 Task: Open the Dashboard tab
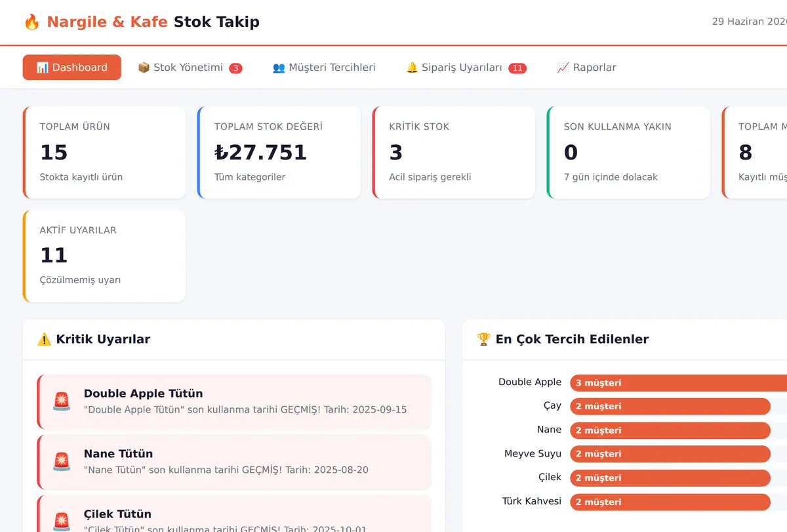pyautogui.click(x=72, y=68)
